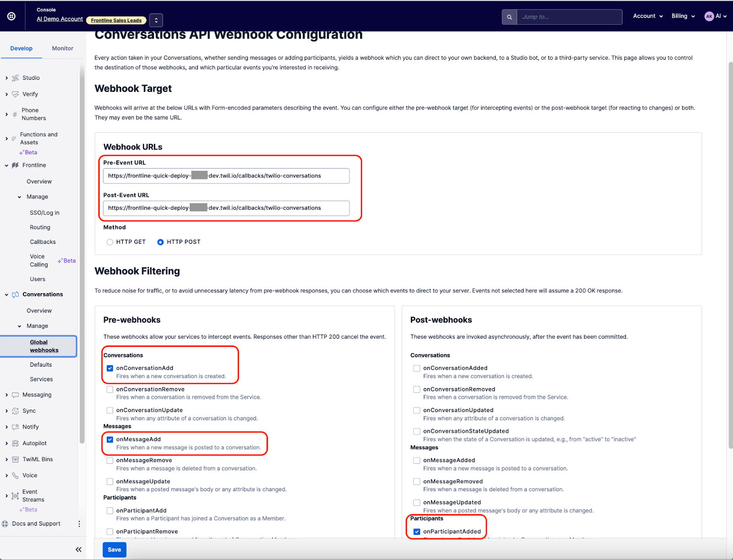
Task: Click the Autopilot robot icon
Action: tap(16, 443)
